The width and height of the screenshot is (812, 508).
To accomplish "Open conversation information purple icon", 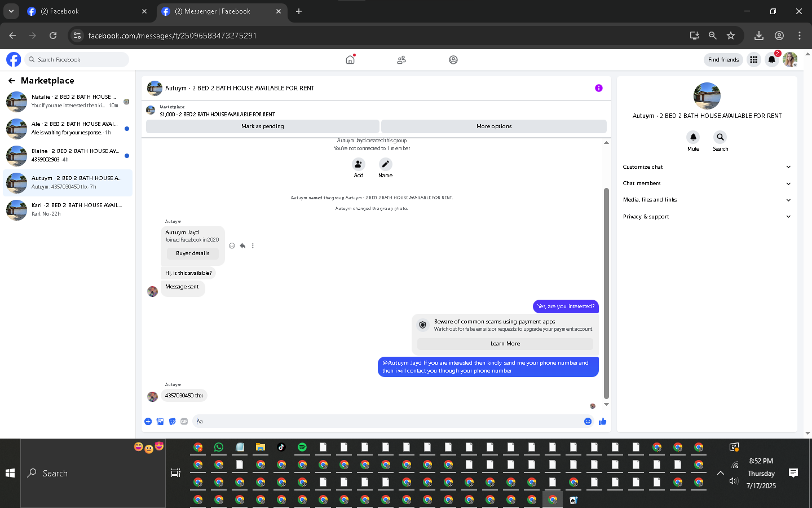I will point(599,88).
